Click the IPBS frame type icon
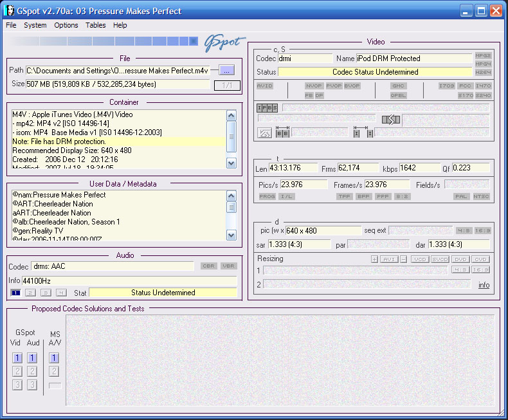The image size is (508, 420). click(x=268, y=108)
